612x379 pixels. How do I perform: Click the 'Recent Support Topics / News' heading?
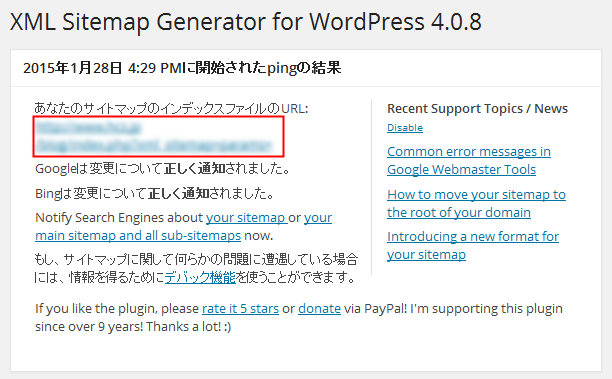point(477,109)
